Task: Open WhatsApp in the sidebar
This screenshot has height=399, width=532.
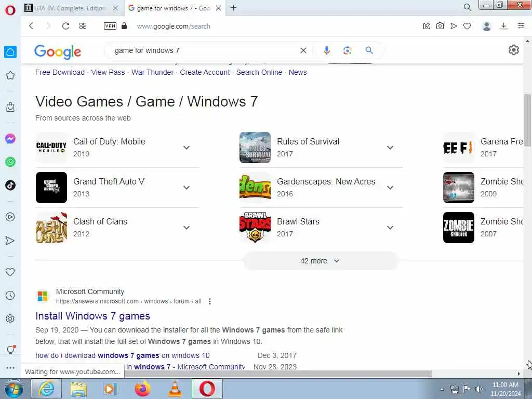Action: [10, 162]
